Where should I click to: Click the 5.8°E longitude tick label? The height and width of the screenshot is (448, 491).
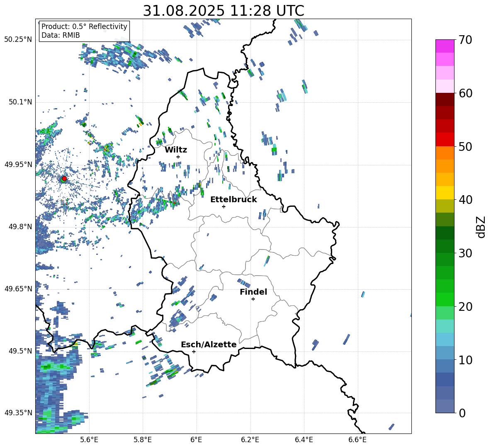click(x=143, y=440)
